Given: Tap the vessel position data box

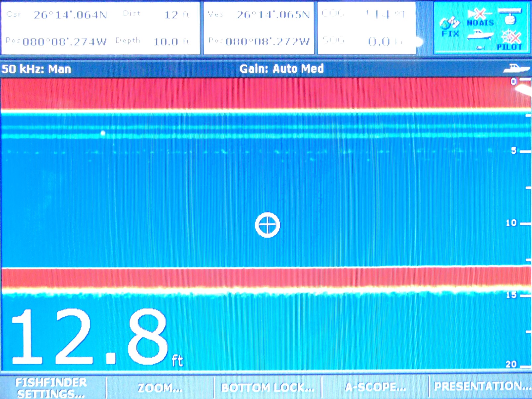Looking at the screenshot, I should 259,28.
